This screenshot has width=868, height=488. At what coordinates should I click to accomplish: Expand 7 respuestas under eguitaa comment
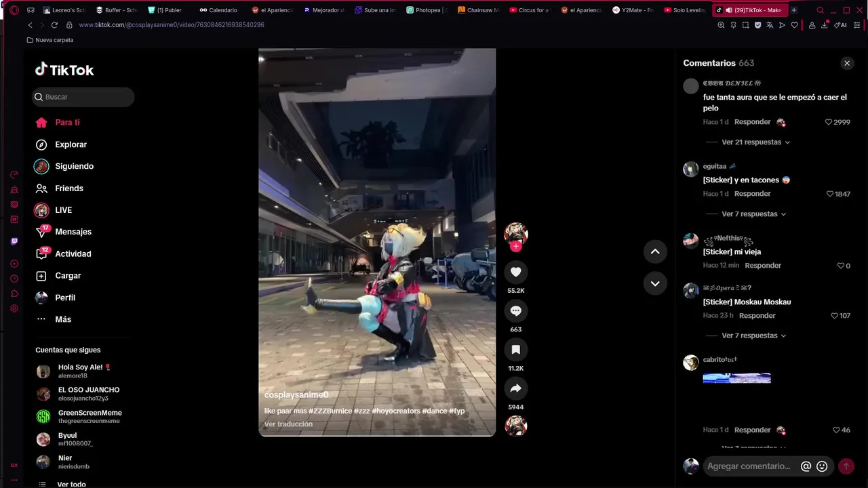tap(753, 214)
